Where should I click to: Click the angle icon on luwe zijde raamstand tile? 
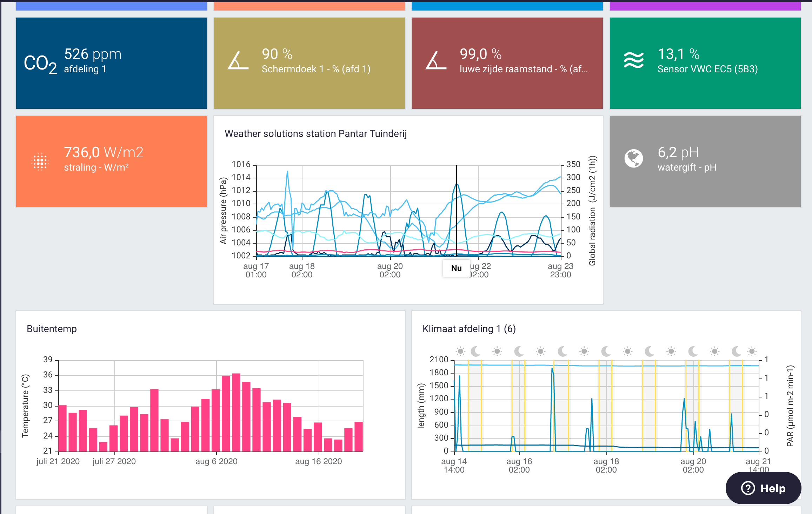click(x=436, y=60)
